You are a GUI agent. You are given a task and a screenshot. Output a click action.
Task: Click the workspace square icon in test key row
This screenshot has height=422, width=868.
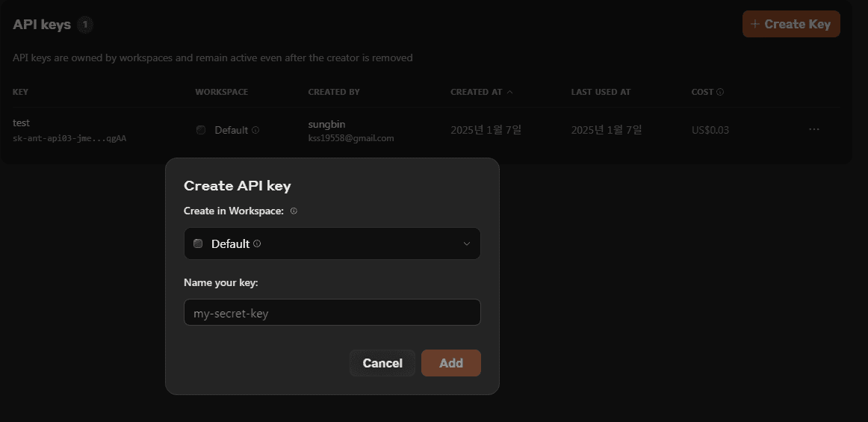click(x=201, y=130)
